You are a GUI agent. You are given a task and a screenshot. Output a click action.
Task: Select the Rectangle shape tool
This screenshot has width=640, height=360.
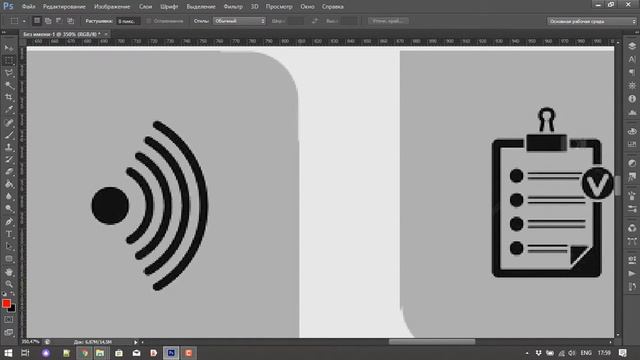pyautogui.click(x=9, y=259)
